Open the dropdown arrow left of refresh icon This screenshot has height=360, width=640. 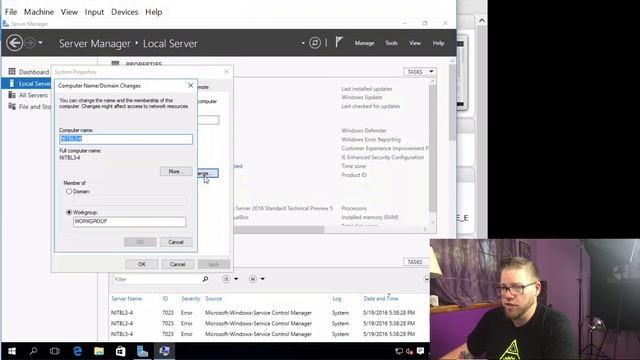point(303,43)
